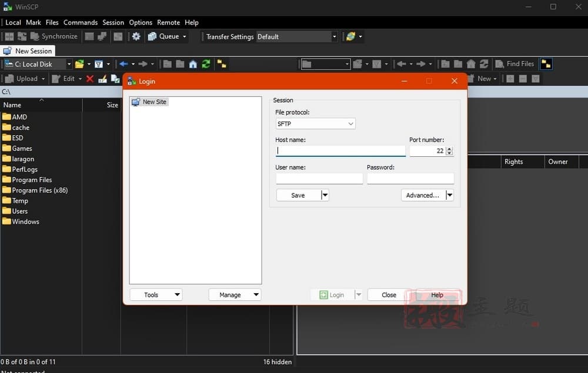The width and height of the screenshot is (588, 373).
Task: Select the Windows folder in local panel
Action: click(21, 221)
